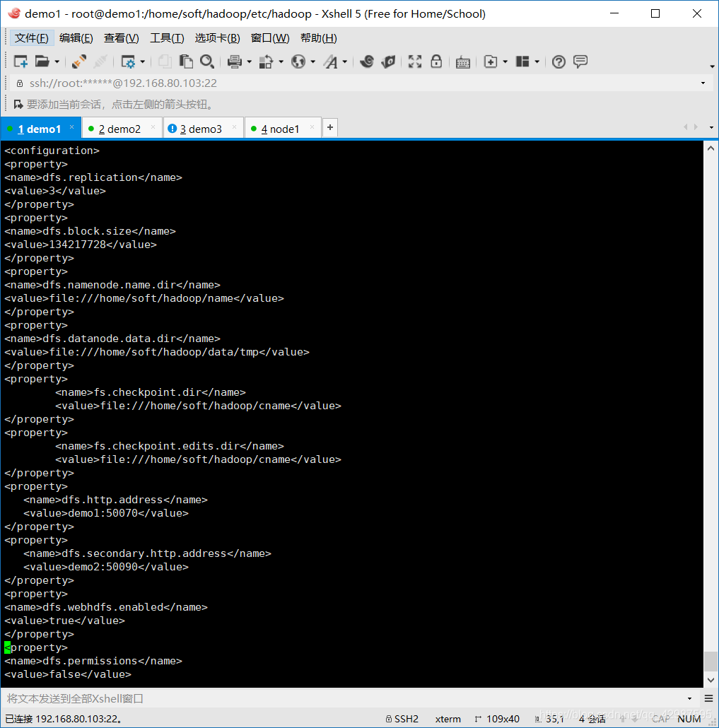
Task: Expand the new tab group dropdown arrow
Action: click(505, 61)
